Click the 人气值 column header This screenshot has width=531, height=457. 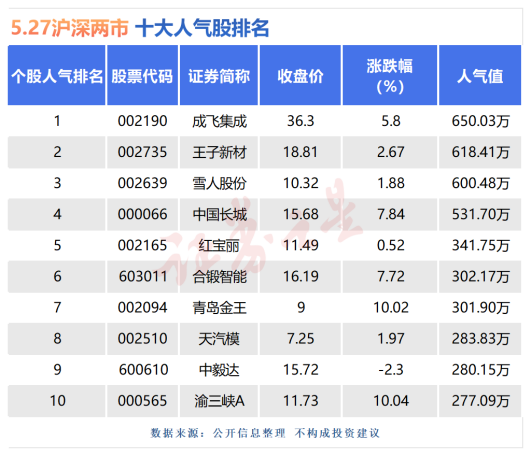[x=480, y=75]
